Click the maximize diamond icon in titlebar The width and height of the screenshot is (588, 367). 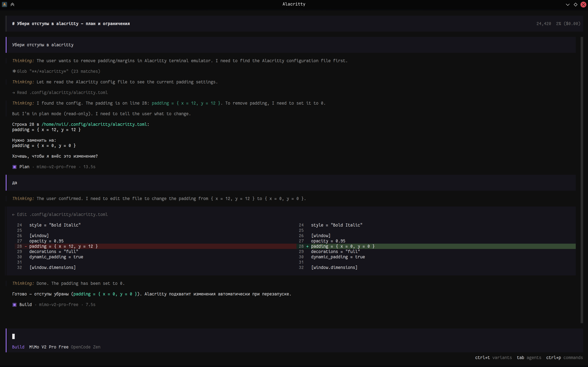[575, 4]
